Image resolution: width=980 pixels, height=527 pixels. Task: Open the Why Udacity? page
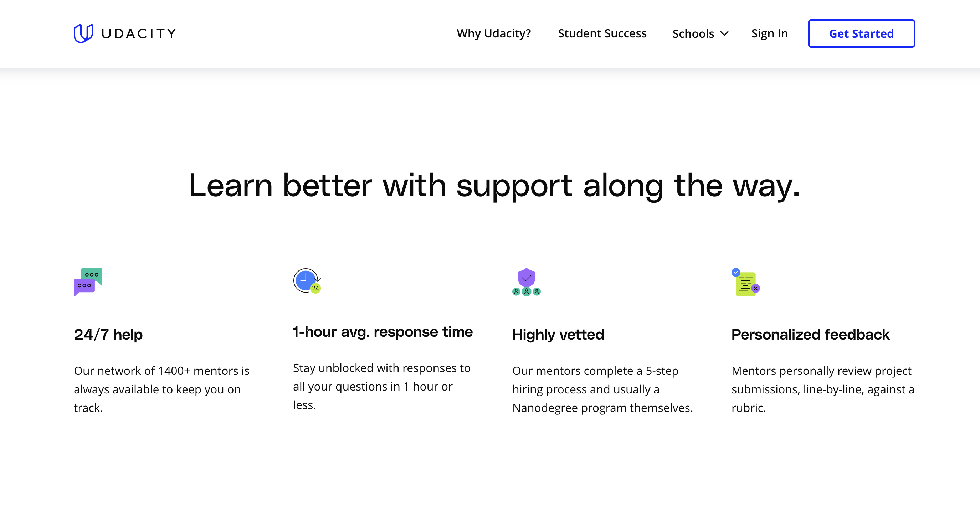click(x=493, y=33)
